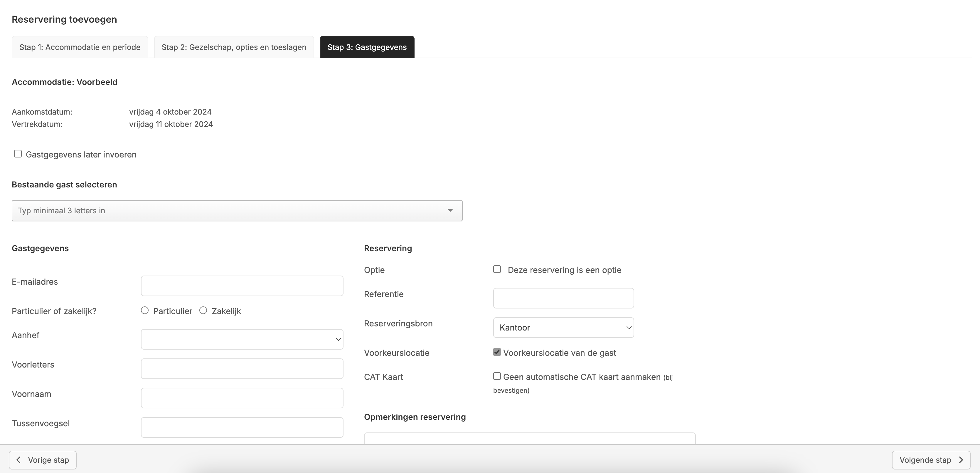Continue with the Volgende stap button
The height and width of the screenshot is (473, 980).
tap(931, 460)
